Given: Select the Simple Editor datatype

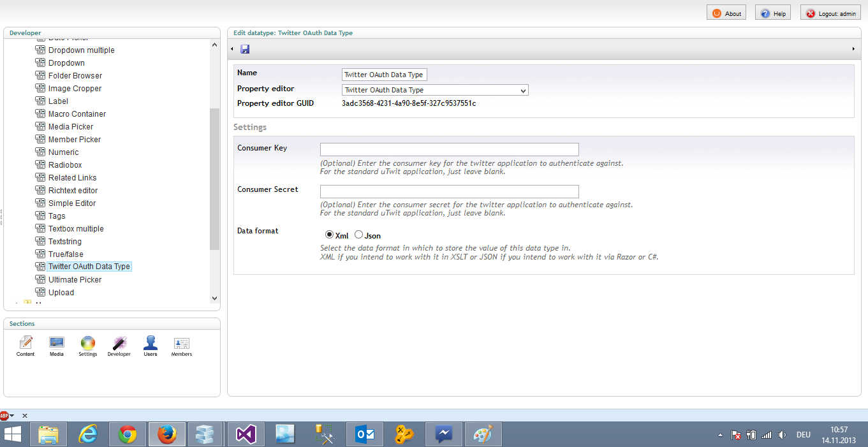Looking at the screenshot, I should coord(72,203).
